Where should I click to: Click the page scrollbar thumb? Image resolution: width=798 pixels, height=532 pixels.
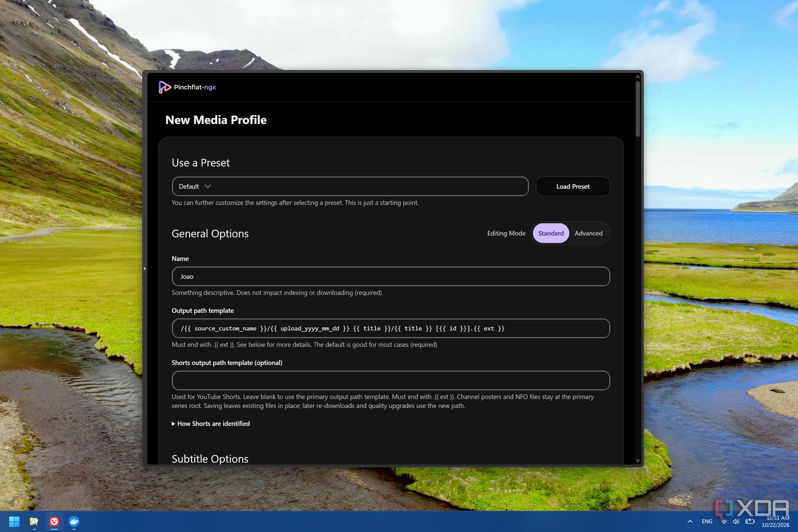tap(638, 108)
